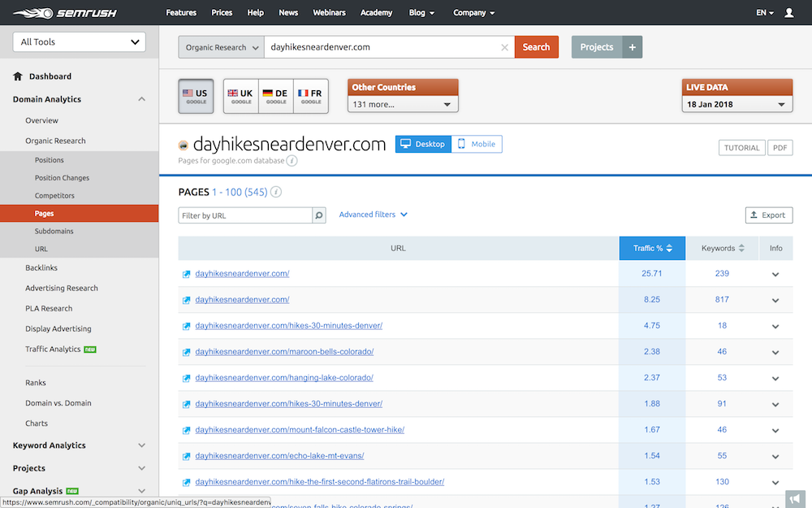This screenshot has height=508, width=812.
Task: Open Help in top navigation
Action: 255,13
